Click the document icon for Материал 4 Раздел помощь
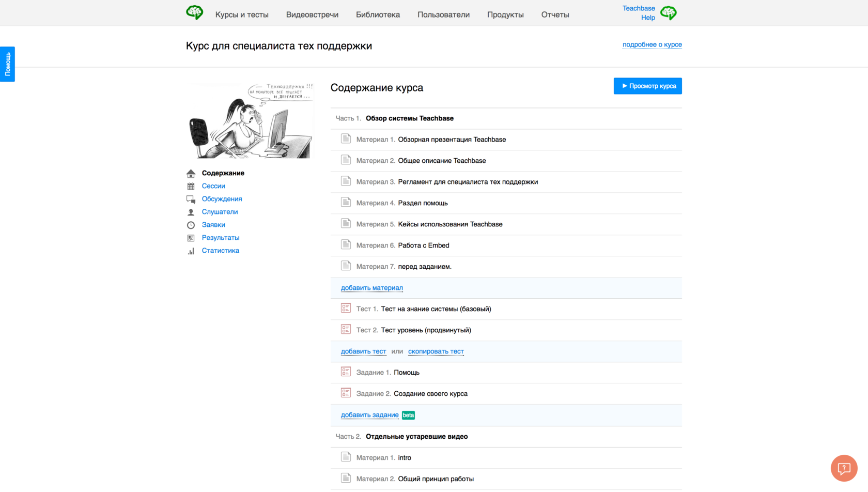The image size is (868, 492). coord(346,202)
